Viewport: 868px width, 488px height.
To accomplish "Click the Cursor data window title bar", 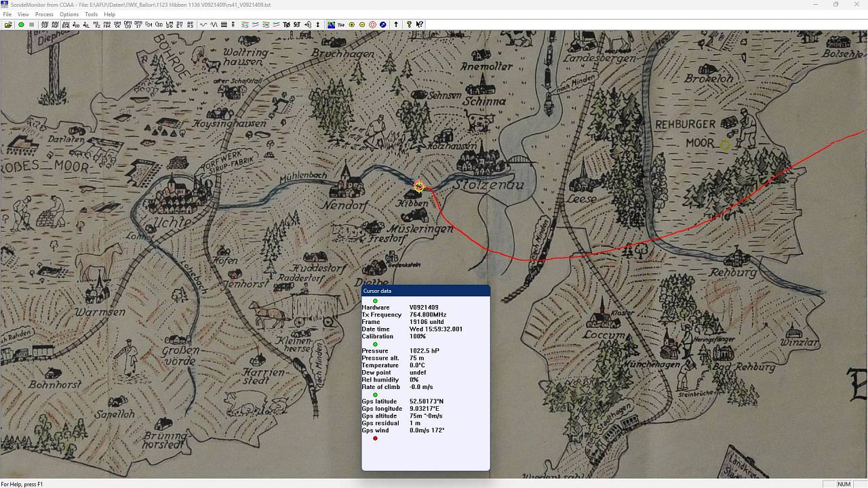I will coord(425,291).
